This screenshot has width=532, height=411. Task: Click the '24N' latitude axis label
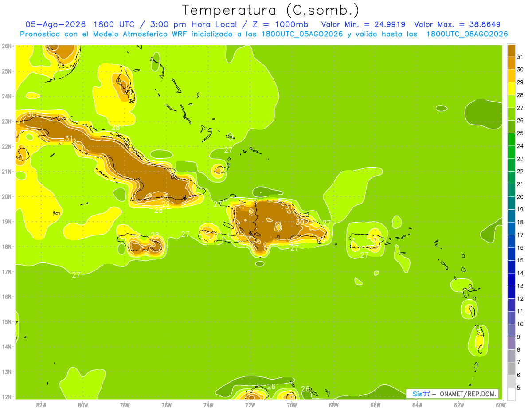point(7,96)
